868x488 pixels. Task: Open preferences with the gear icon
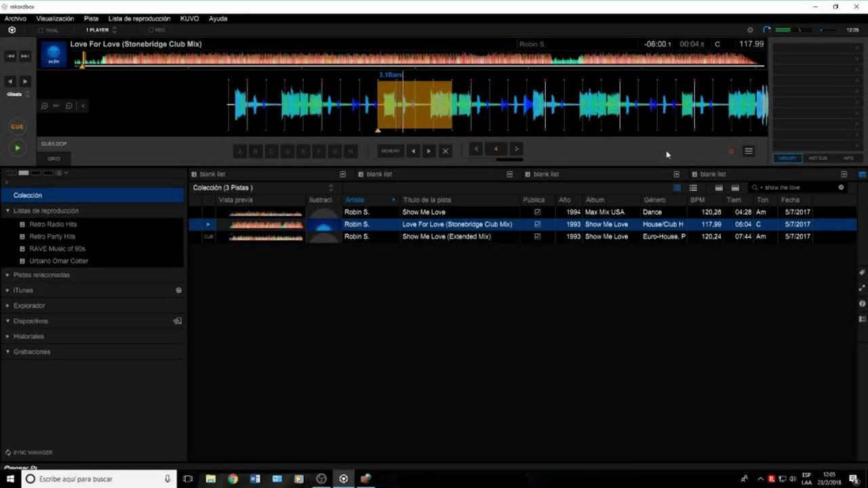pos(750,30)
